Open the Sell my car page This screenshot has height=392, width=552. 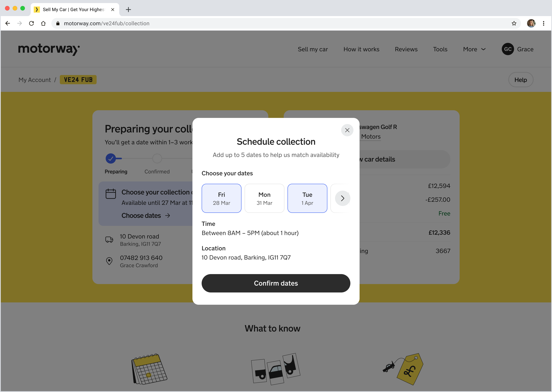coord(312,49)
